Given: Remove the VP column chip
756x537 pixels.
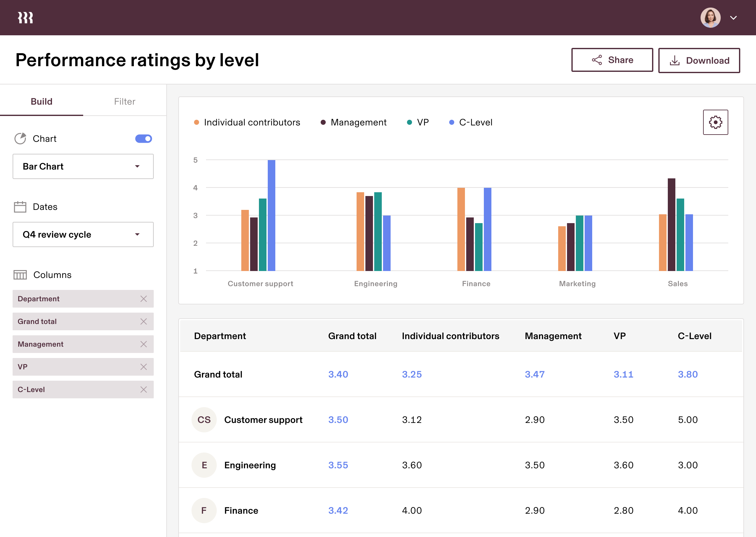Looking at the screenshot, I should pyautogui.click(x=143, y=367).
